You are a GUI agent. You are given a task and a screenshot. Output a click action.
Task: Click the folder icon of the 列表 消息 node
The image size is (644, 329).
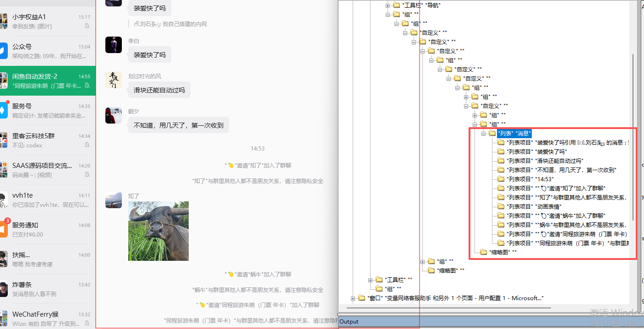(x=492, y=133)
